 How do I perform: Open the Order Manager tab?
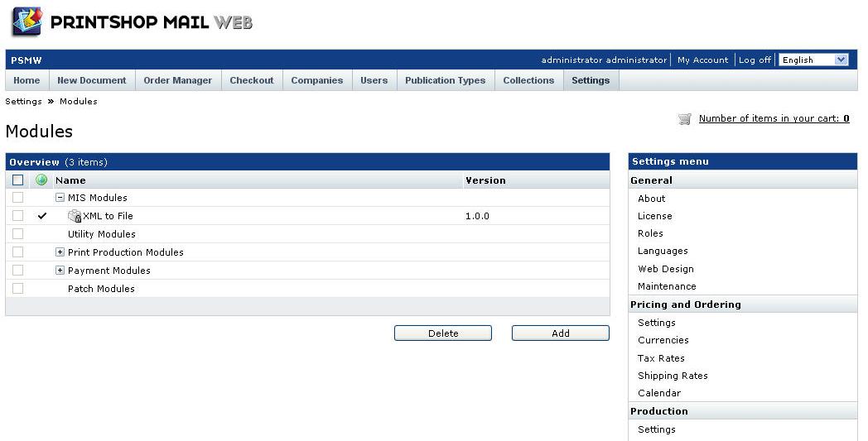tap(178, 80)
